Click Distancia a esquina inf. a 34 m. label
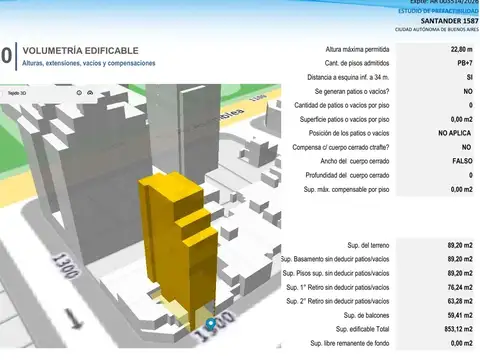The image size is (480, 360). [x=348, y=77]
